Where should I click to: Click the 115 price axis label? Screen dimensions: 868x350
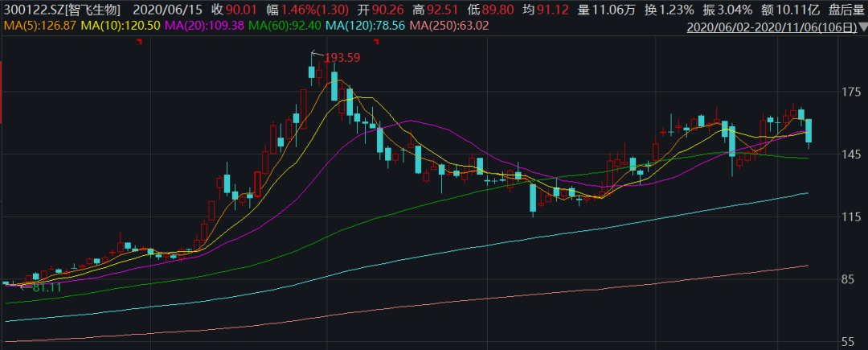click(850, 217)
